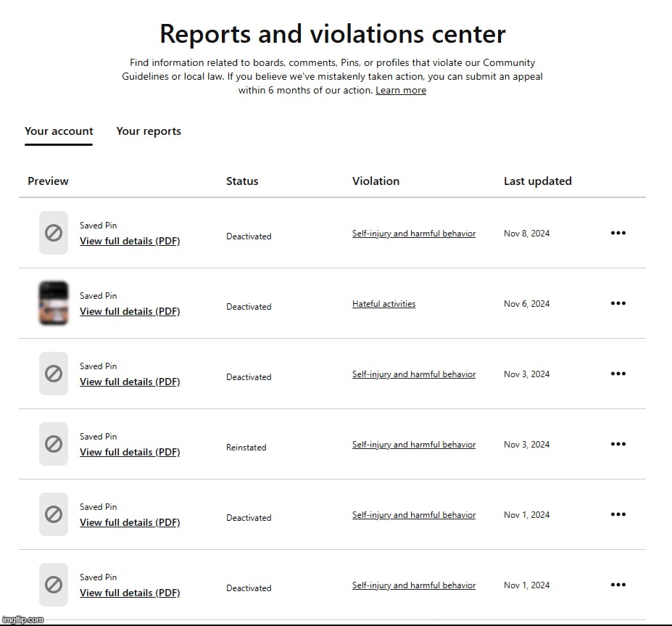The image size is (672, 626).
Task: View full details PDF in last row
Action: (130, 593)
